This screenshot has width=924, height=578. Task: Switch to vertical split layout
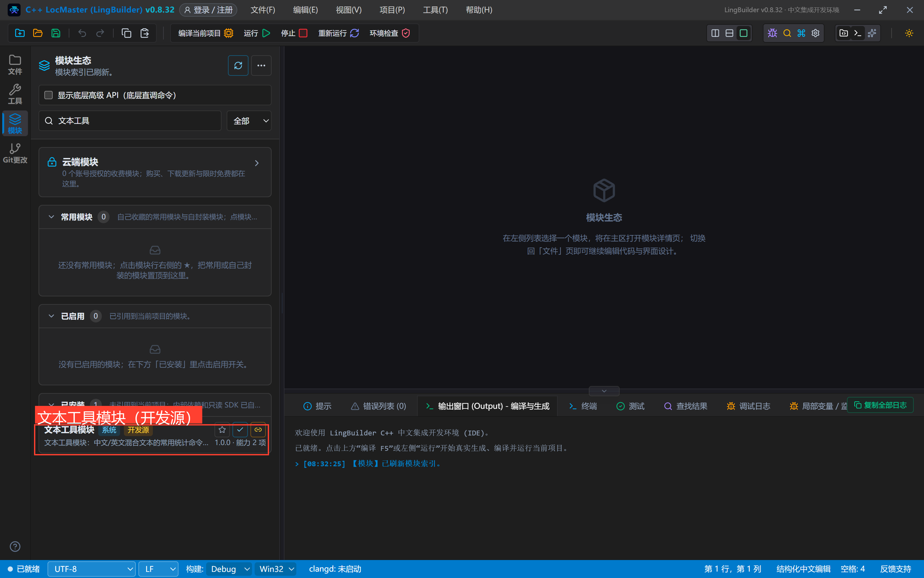click(x=715, y=33)
